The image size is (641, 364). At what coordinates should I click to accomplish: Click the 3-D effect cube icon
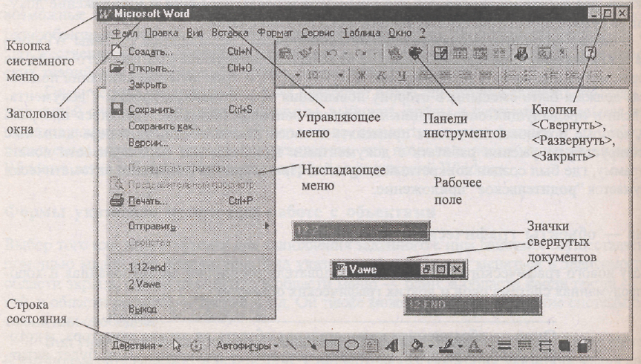click(x=582, y=345)
